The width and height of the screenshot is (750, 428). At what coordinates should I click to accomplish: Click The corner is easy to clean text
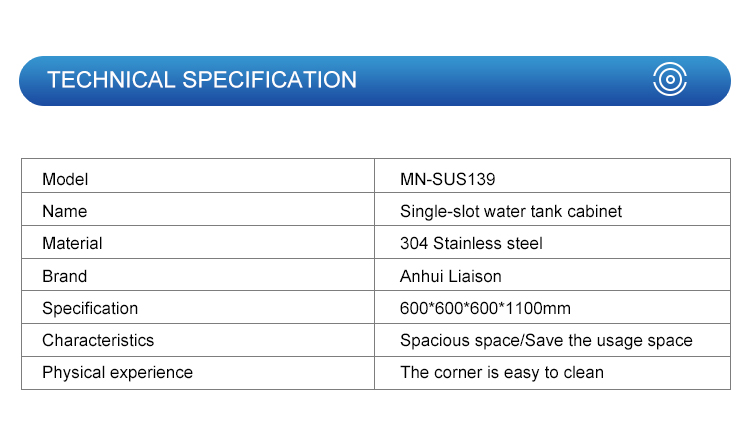[502, 373]
